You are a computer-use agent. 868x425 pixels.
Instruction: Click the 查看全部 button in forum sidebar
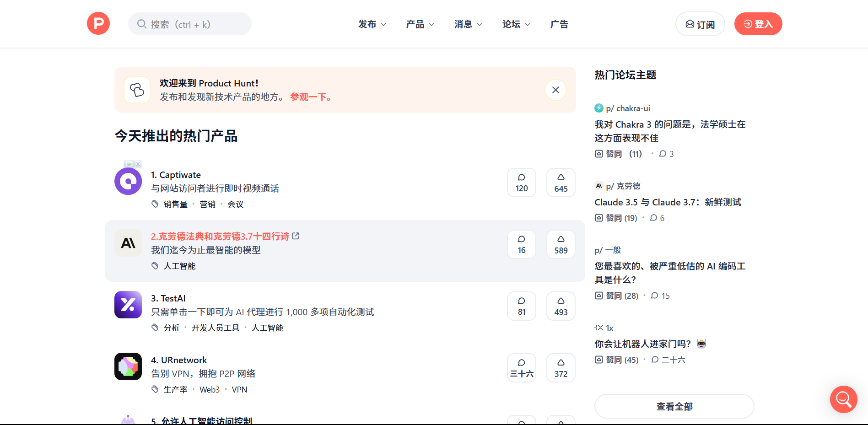674,406
